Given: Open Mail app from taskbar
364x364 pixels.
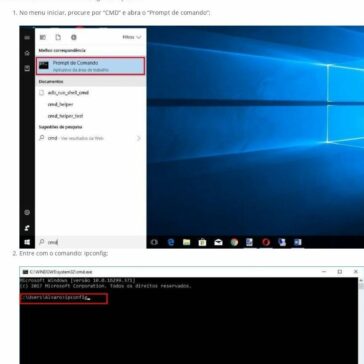Looking at the screenshot, I should [218, 242].
